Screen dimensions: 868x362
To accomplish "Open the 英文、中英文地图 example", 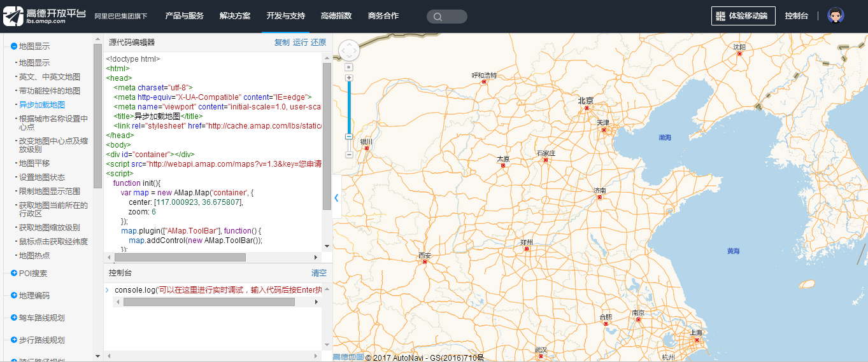I will [50, 77].
